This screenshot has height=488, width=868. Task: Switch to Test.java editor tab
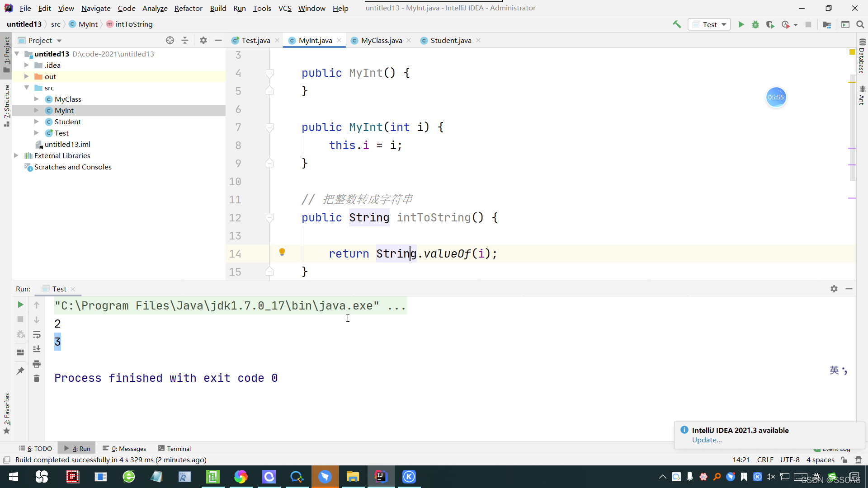[255, 40]
